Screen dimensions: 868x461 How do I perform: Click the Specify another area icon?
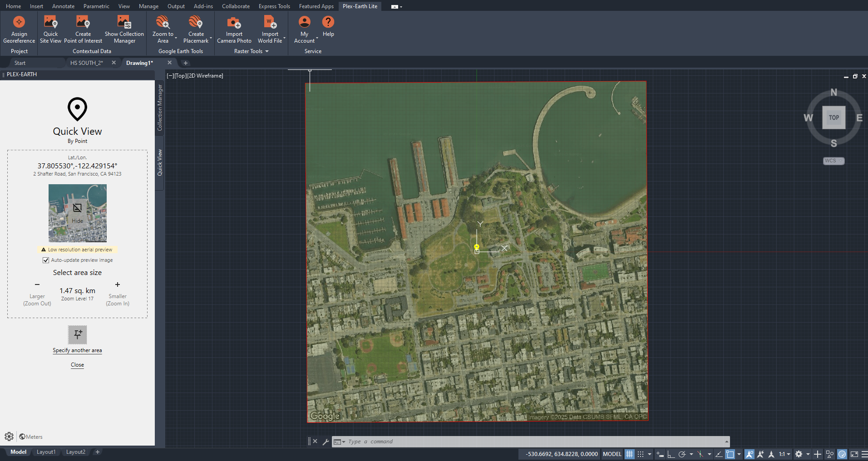[78, 335]
